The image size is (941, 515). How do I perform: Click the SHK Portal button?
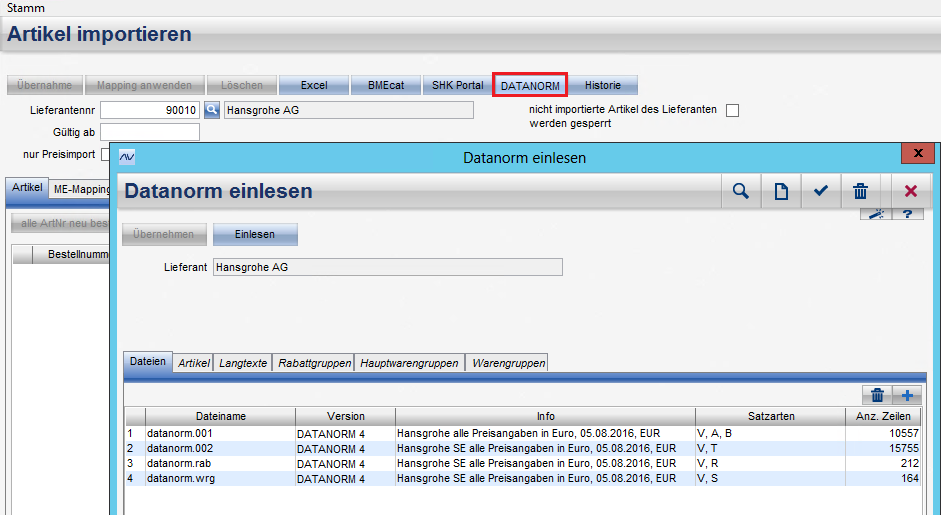coord(457,85)
